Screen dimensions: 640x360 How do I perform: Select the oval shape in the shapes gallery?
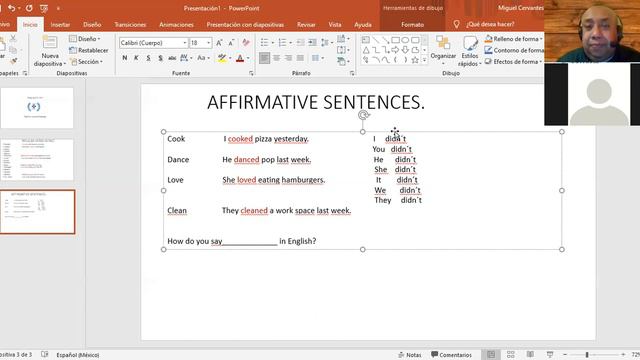click(405, 40)
